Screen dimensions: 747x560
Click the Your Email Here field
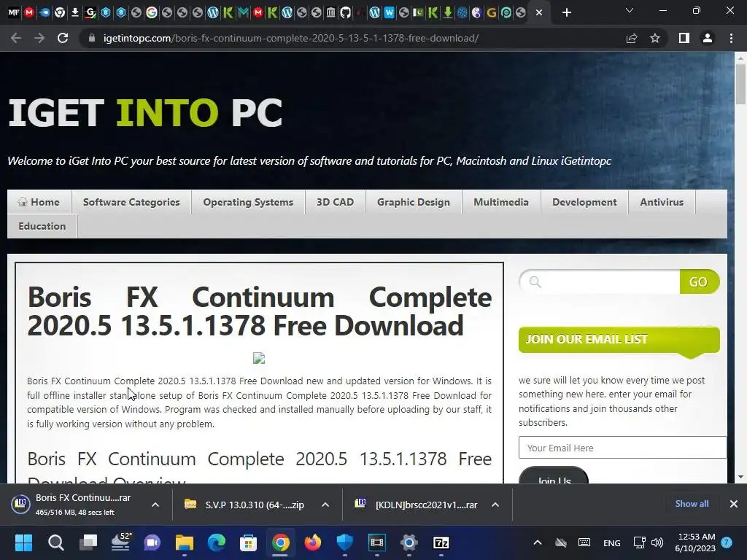(623, 448)
